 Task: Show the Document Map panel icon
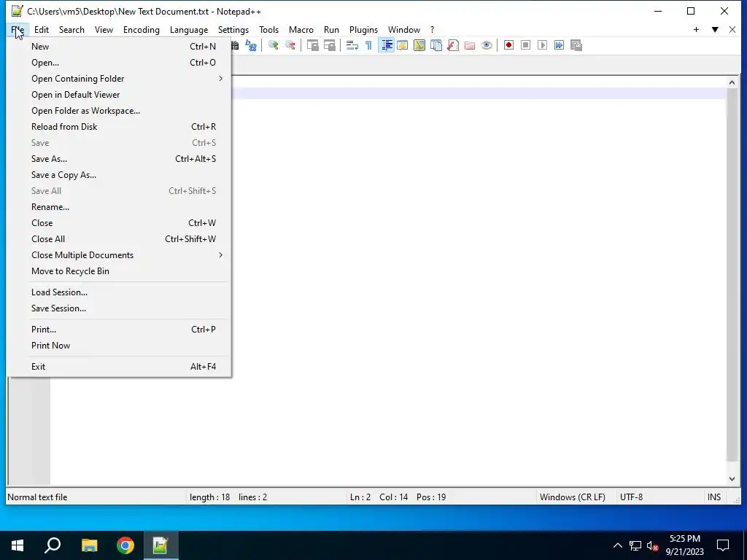(x=419, y=45)
